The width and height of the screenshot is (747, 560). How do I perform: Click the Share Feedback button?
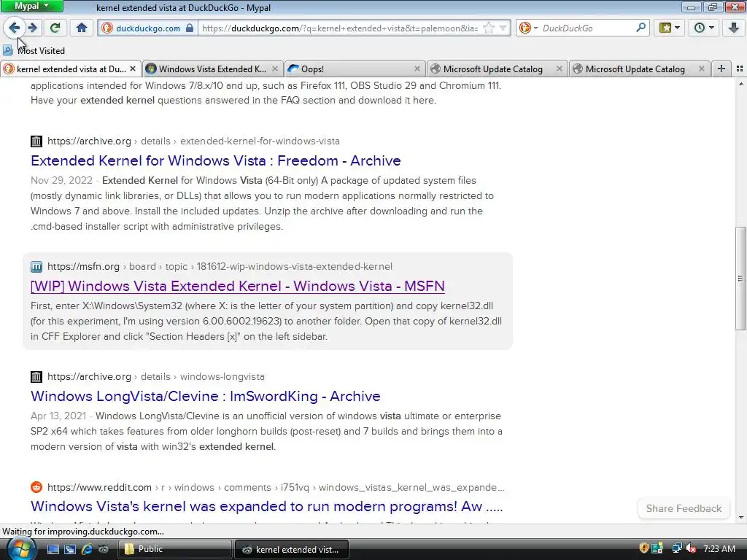click(684, 508)
